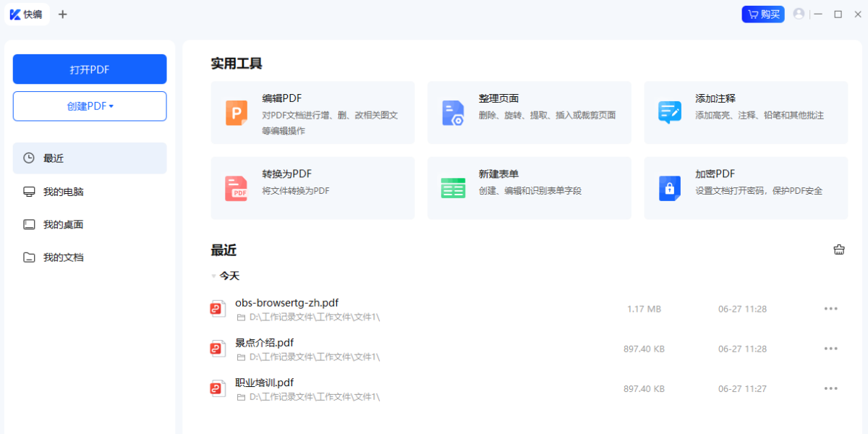868x434 pixels.
Task: Open file obs-browsertg-zh.pdf
Action: point(287,302)
